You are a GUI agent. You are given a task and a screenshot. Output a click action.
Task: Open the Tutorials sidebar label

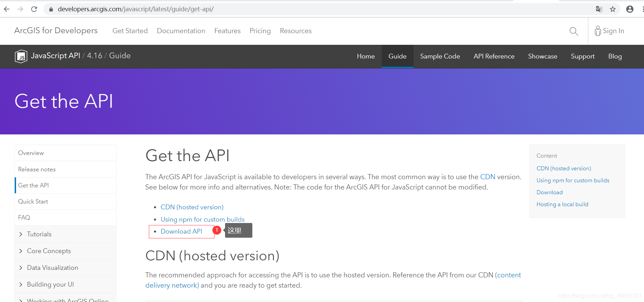39,234
